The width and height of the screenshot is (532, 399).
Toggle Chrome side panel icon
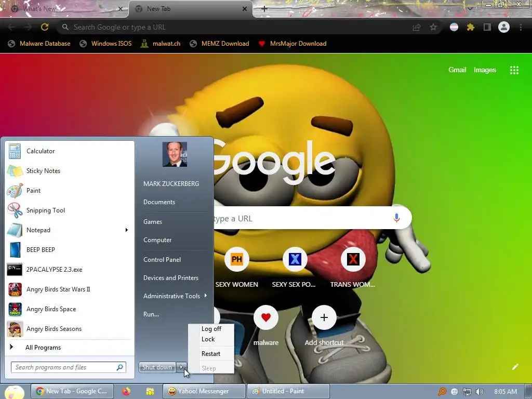point(487,27)
